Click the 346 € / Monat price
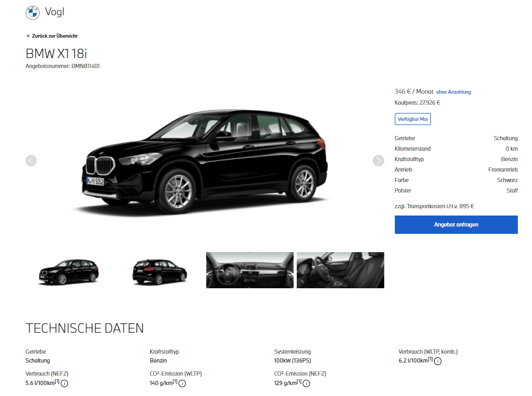This screenshot has width=532, height=396. 414,92
